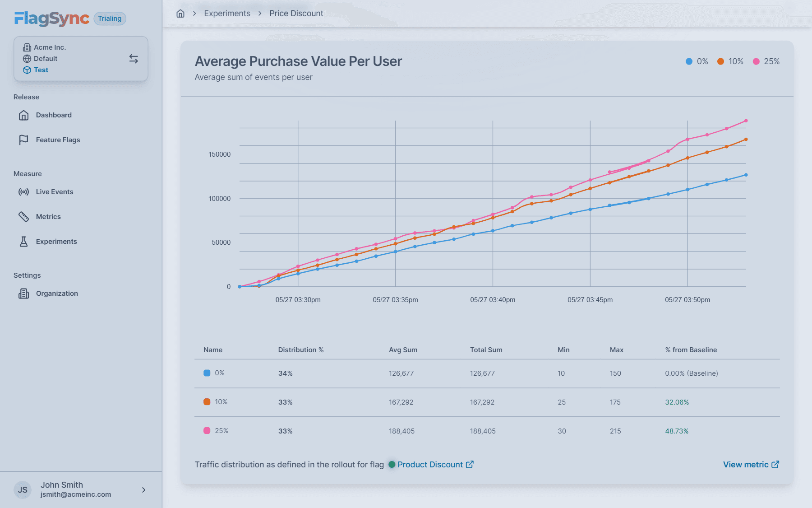Click the last blue data point on chart

click(x=746, y=175)
